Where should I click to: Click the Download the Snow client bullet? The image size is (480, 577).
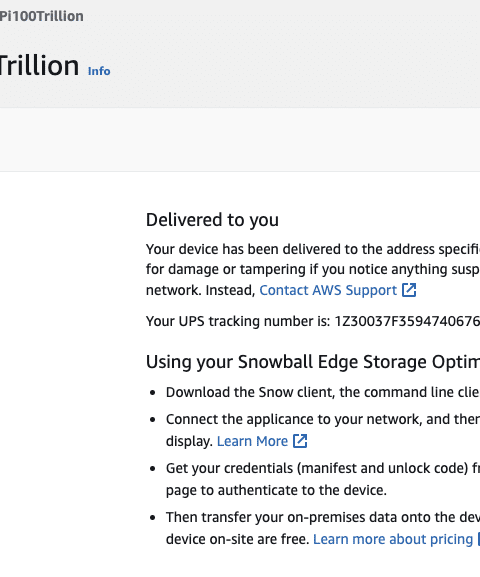pyautogui.click(x=323, y=392)
